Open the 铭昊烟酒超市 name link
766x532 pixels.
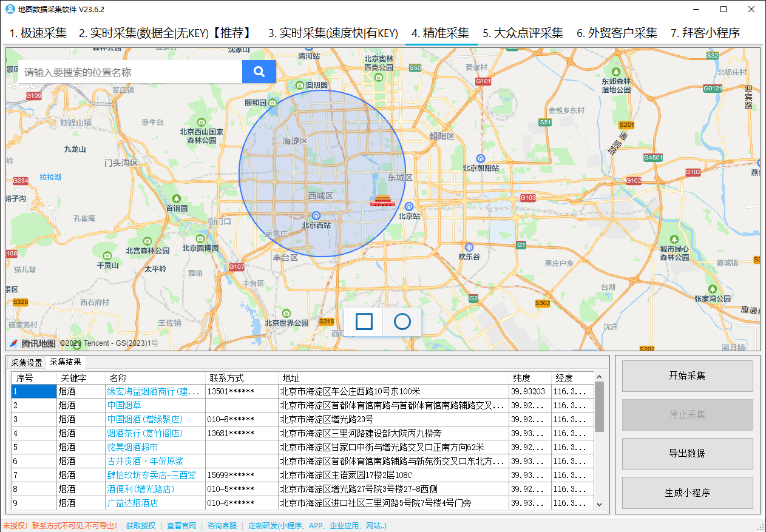132,447
